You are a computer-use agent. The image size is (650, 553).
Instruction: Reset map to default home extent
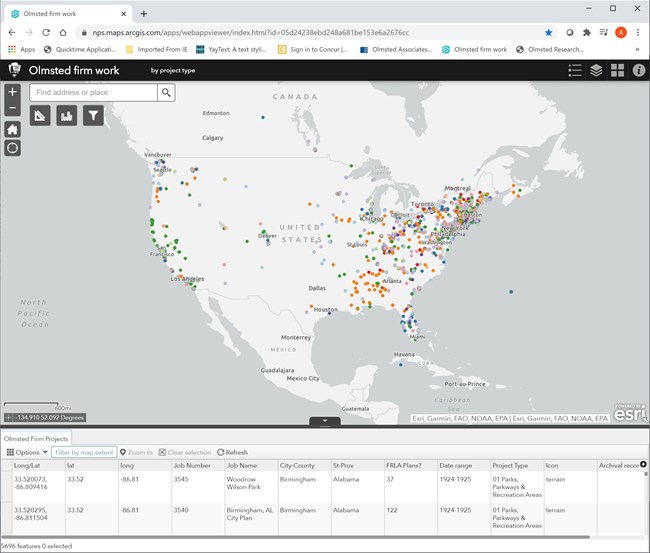point(12,129)
